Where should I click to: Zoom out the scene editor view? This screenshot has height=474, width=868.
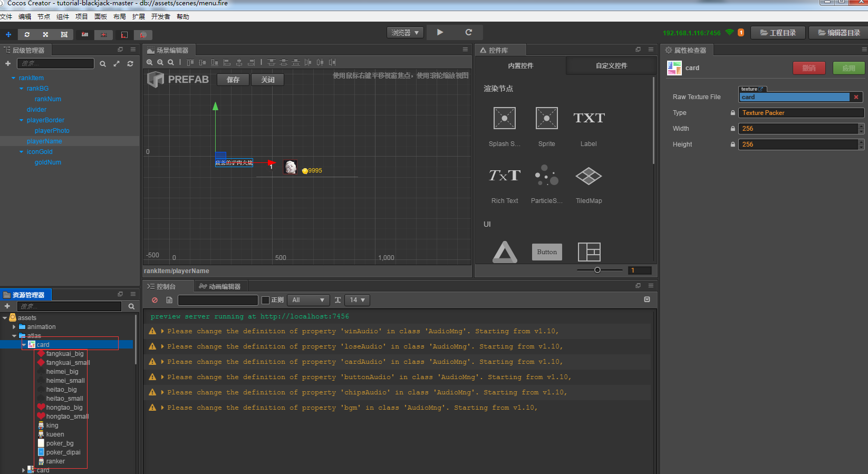pyautogui.click(x=160, y=62)
